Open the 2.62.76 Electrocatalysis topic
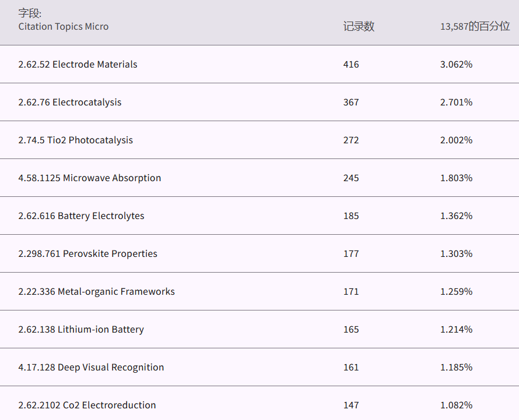Viewport: 519px width, 420px height. tap(69, 102)
